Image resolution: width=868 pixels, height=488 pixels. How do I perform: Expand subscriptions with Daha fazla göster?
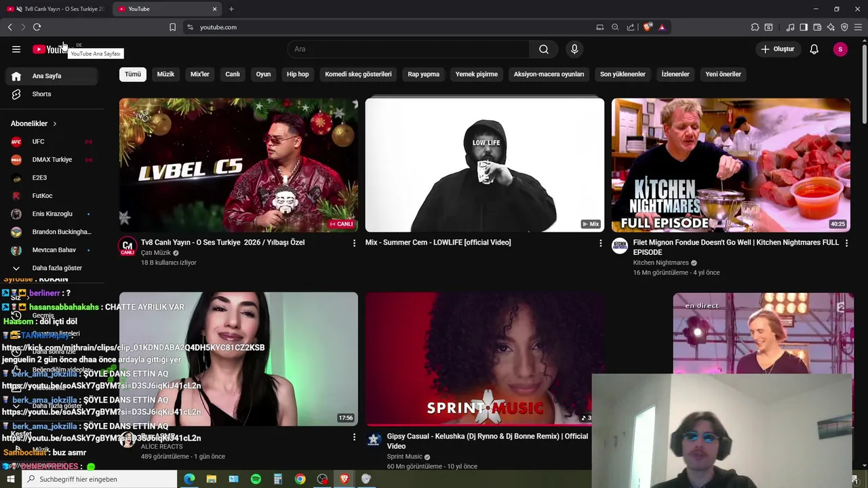point(52,268)
